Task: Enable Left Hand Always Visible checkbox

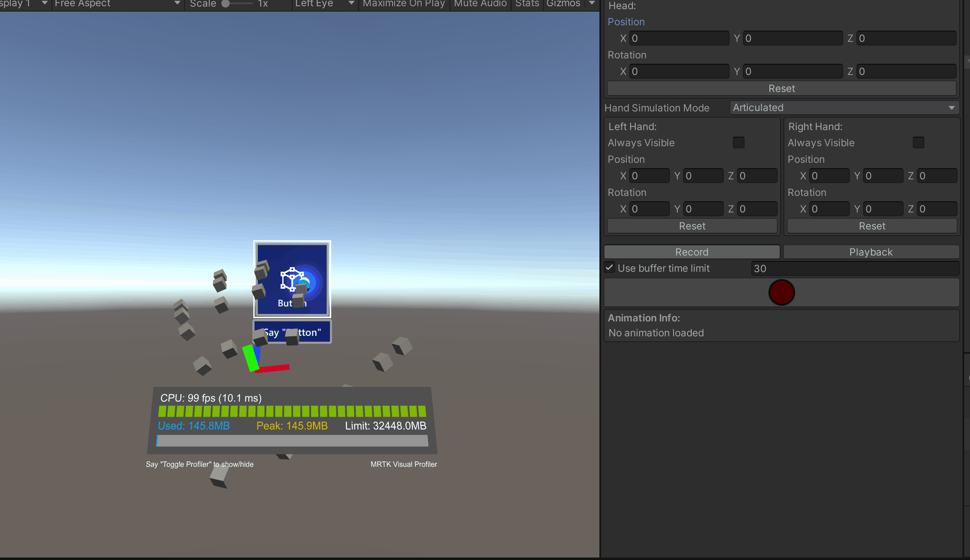Action: pyautogui.click(x=738, y=142)
